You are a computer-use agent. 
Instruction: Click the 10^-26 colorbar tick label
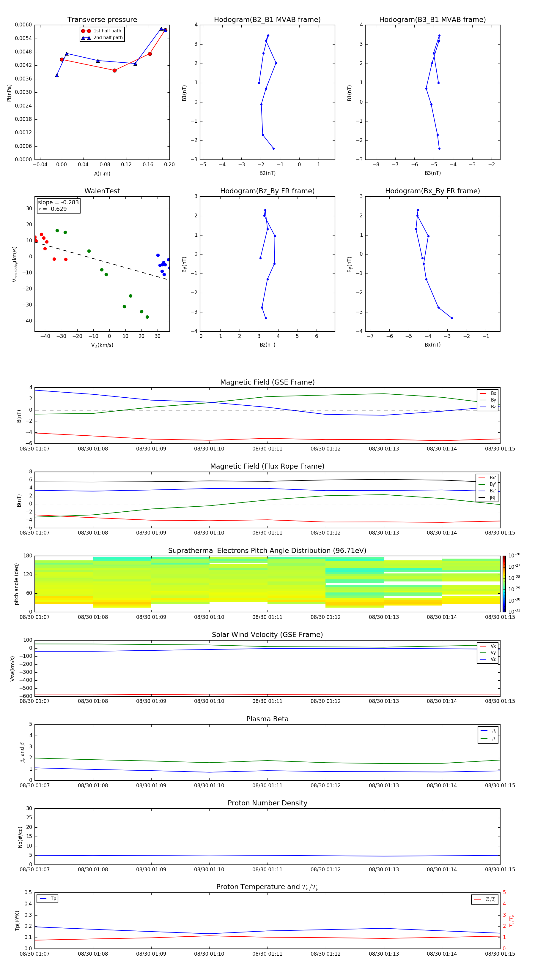pyautogui.click(x=514, y=555)
